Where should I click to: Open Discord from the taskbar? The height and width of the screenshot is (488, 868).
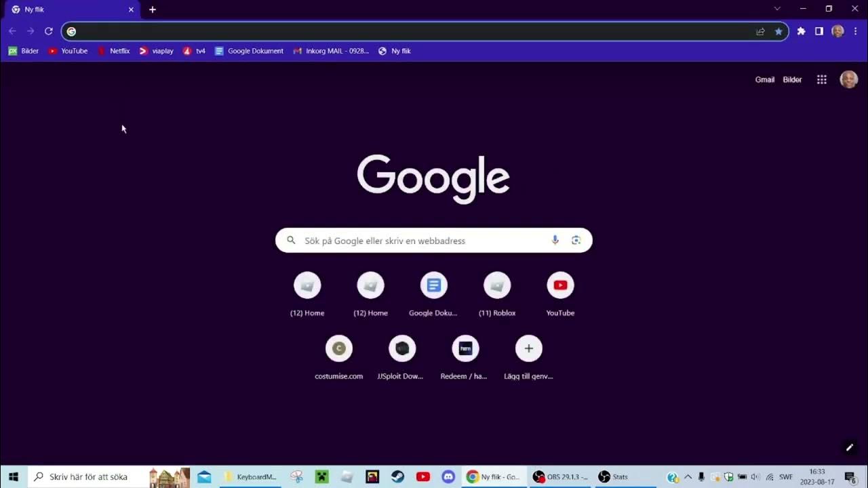(448, 476)
